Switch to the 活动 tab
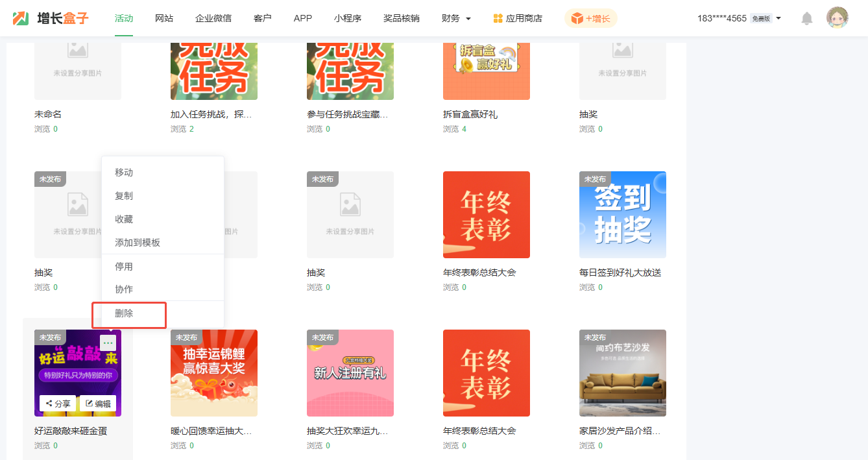868x460 pixels. (x=124, y=18)
